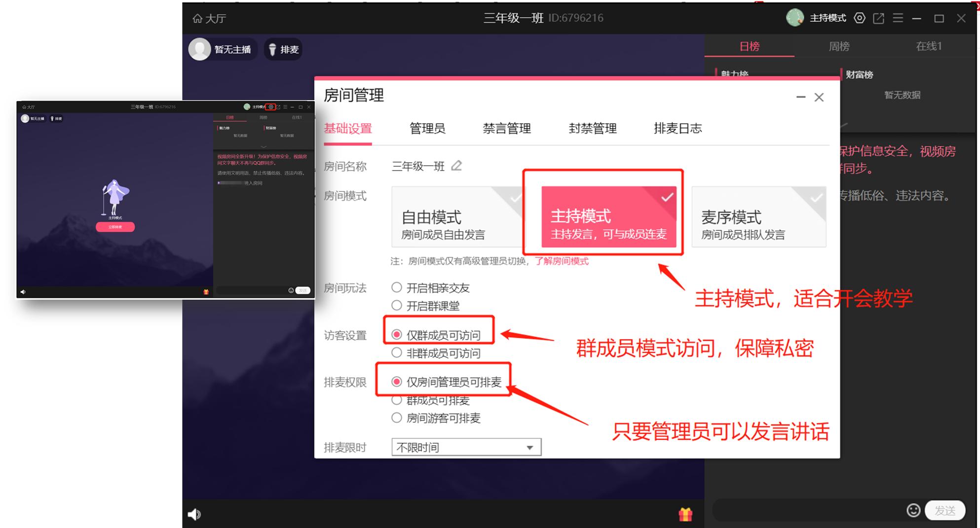Image resolution: width=980 pixels, height=528 pixels.
Task: Open the 排麦日志 tab
Action: (x=677, y=129)
